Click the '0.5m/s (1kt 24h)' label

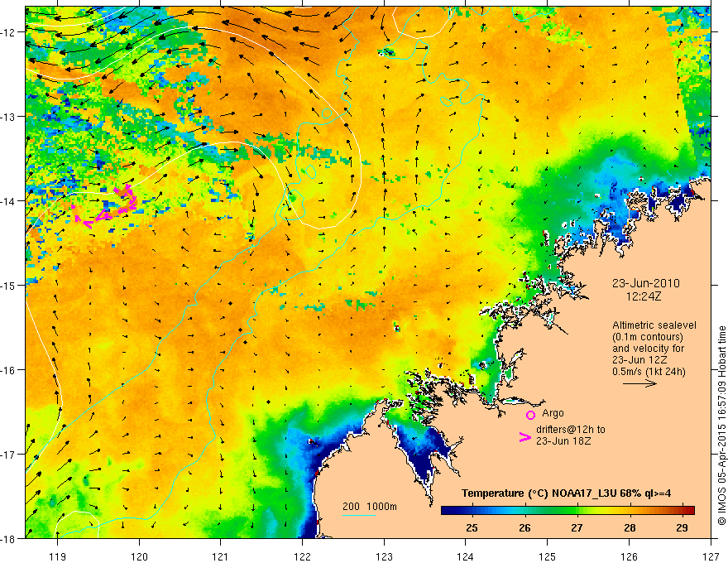649,372
